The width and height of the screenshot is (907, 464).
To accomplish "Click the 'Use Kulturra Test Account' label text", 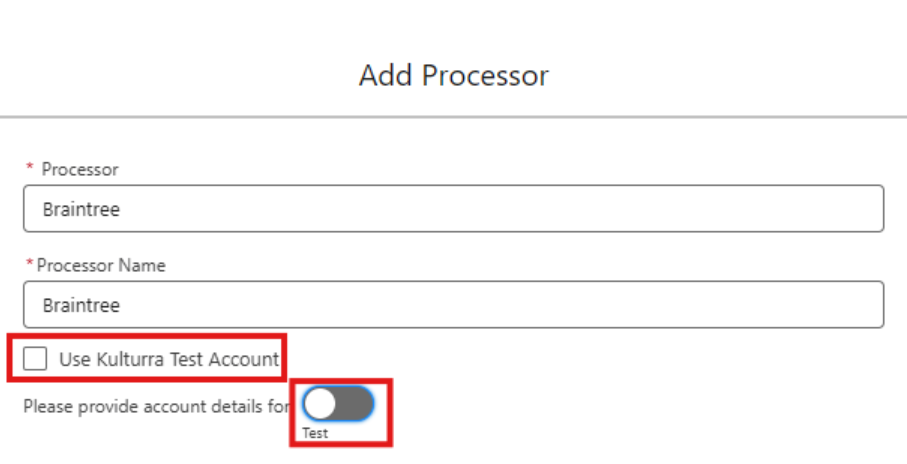I will click(x=168, y=359).
